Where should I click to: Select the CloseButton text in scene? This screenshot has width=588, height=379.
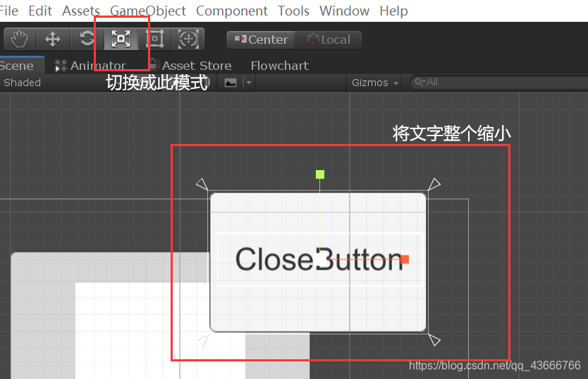319,259
